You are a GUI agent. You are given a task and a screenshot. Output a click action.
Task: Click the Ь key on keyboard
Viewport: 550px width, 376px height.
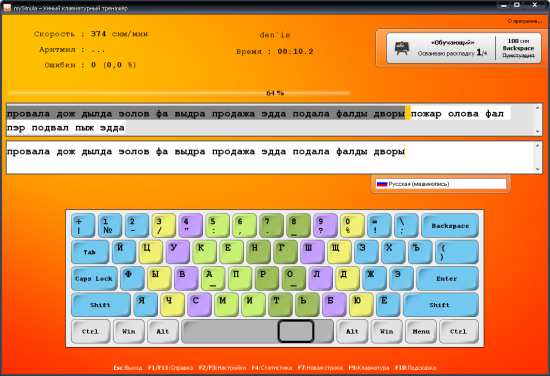307,305
